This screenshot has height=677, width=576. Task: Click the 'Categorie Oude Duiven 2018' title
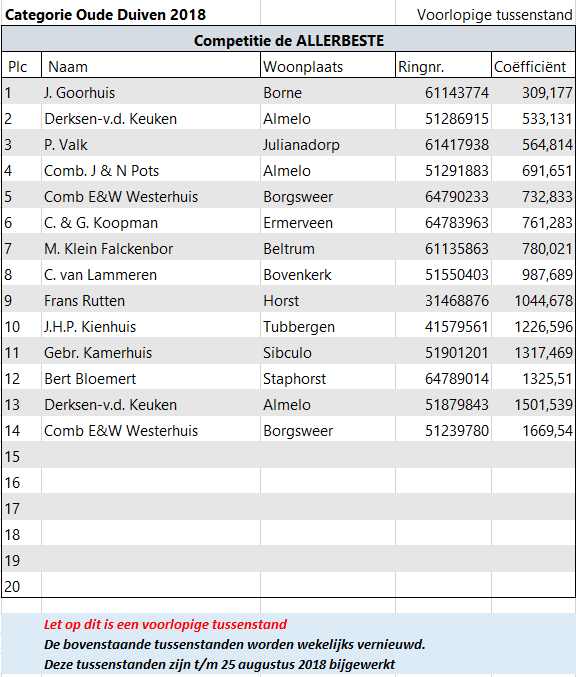click(x=105, y=15)
